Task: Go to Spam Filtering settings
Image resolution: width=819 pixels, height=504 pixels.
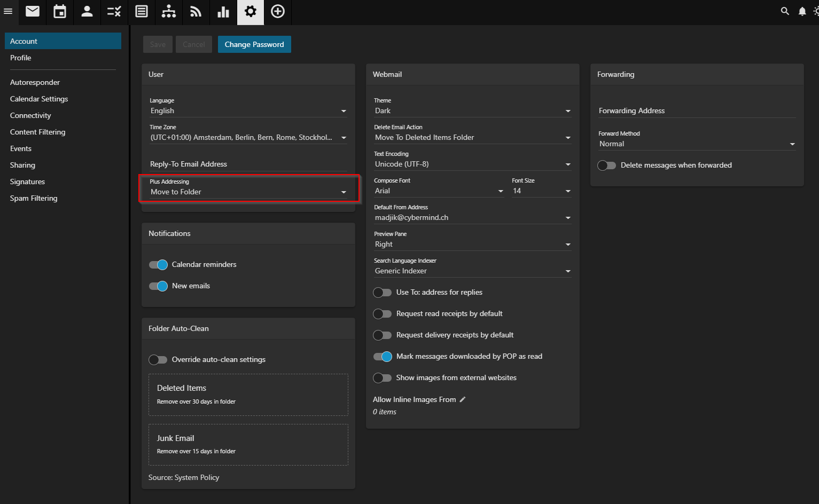Action: pyautogui.click(x=34, y=198)
